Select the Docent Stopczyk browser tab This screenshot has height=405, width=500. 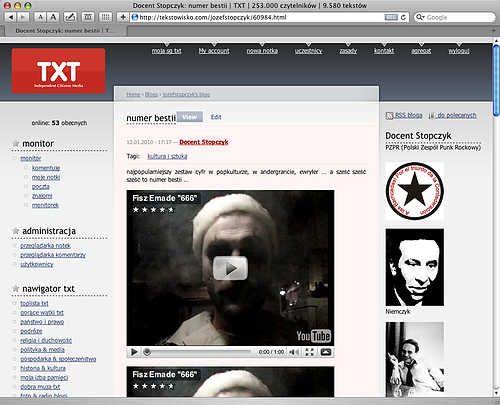65,31
